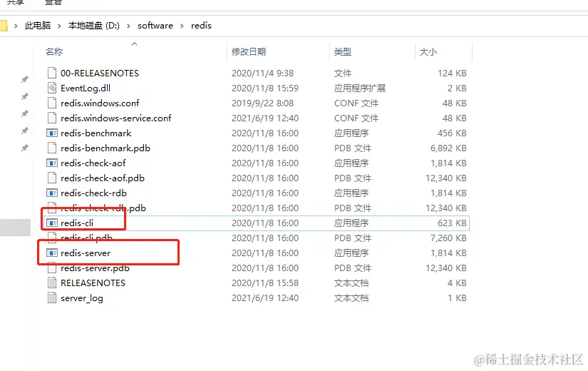Select the redis-server.pdb file name
The image size is (588, 371).
(x=95, y=268)
